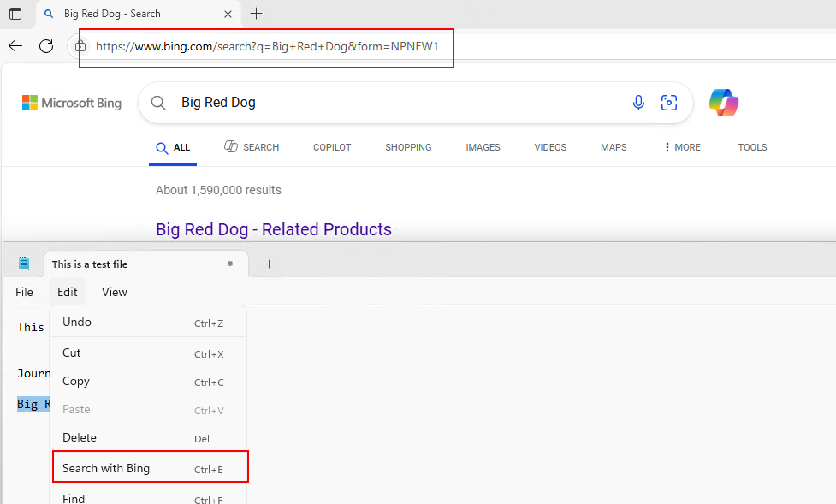The height and width of the screenshot is (504, 836).
Task: Open the MAPS results tab
Action: pos(614,148)
